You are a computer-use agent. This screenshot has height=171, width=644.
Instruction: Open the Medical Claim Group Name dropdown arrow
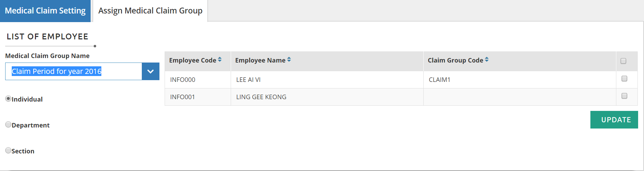tap(150, 72)
